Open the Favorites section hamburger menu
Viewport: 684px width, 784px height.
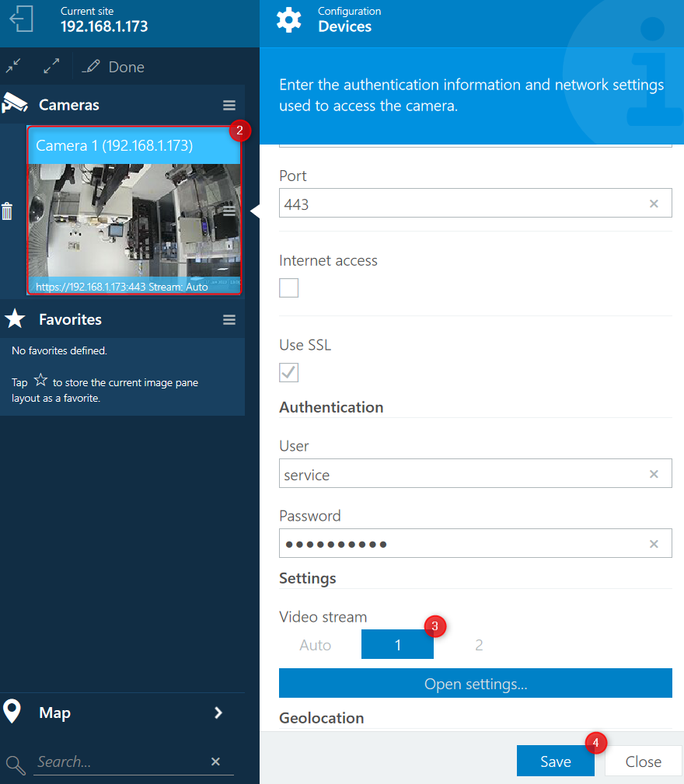[x=229, y=319]
